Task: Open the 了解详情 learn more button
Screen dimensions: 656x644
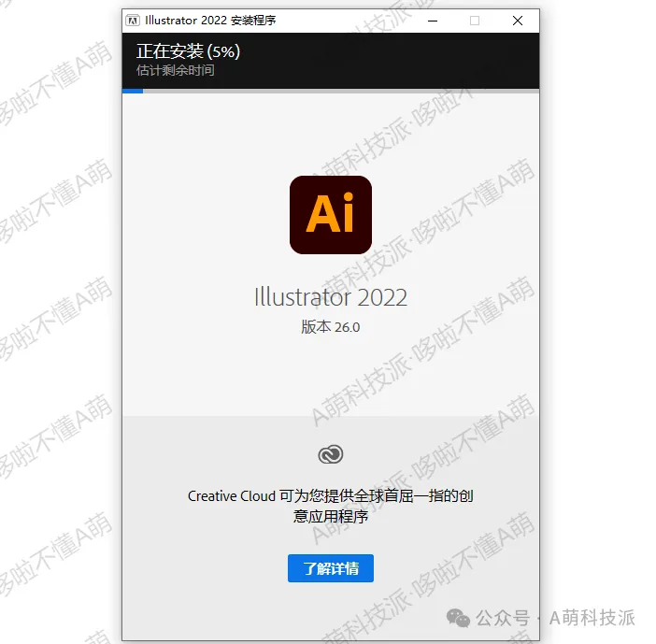Action: click(331, 568)
